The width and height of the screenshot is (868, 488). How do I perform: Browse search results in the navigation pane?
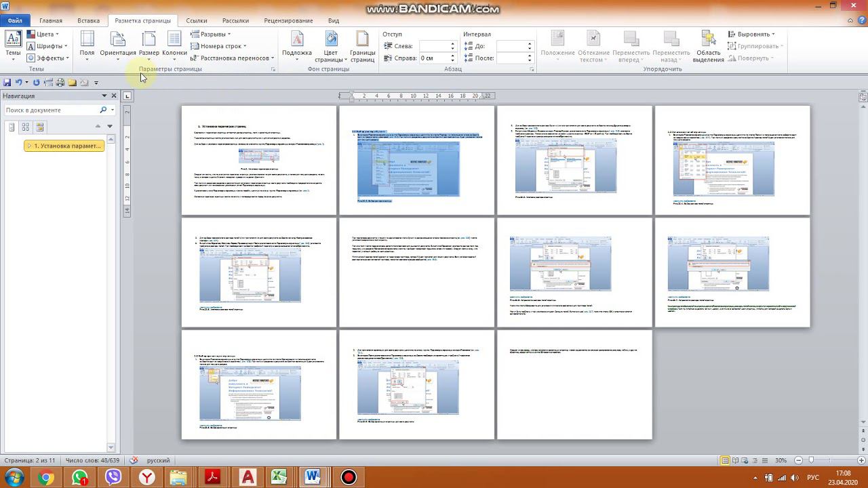pyautogui.click(x=40, y=127)
